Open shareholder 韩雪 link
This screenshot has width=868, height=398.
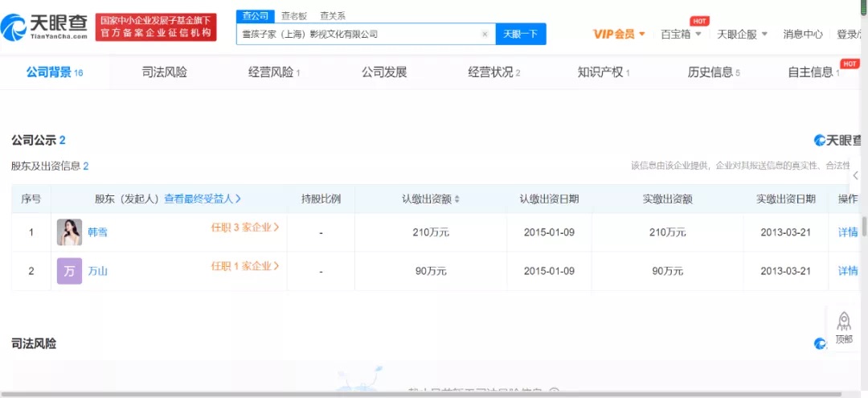click(98, 232)
